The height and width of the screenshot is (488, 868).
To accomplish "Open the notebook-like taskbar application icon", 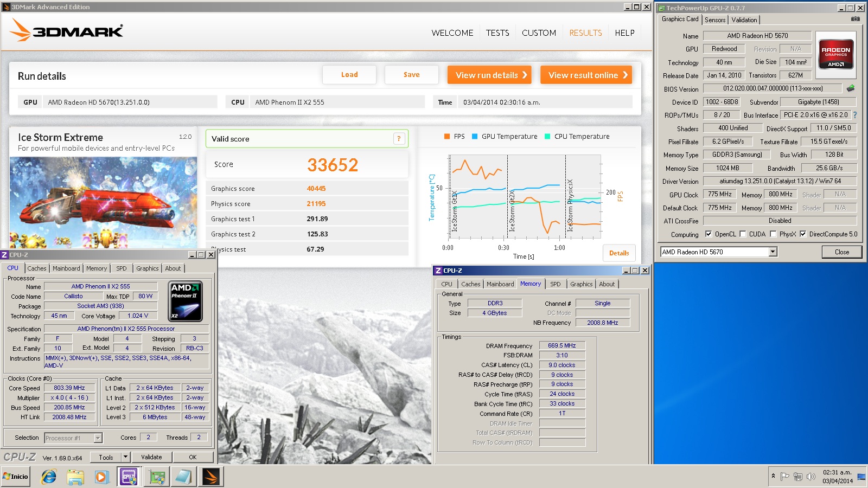I will pos(183,477).
